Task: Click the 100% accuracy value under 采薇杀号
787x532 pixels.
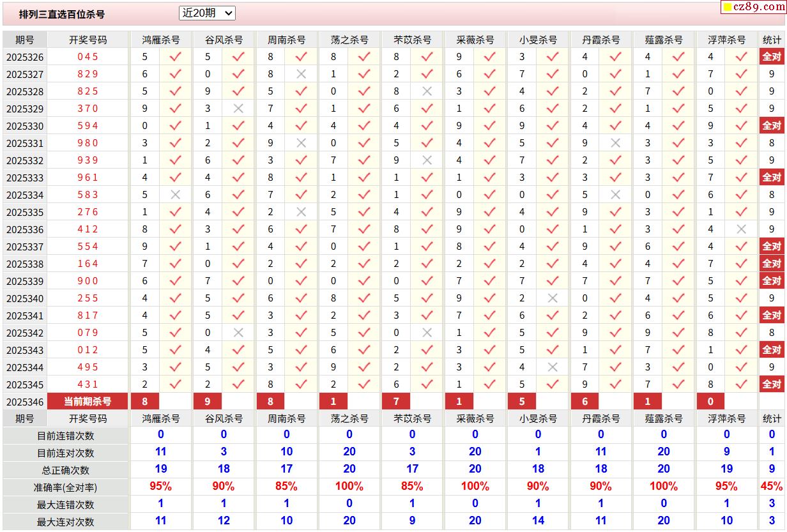Action: click(x=475, y=487)
